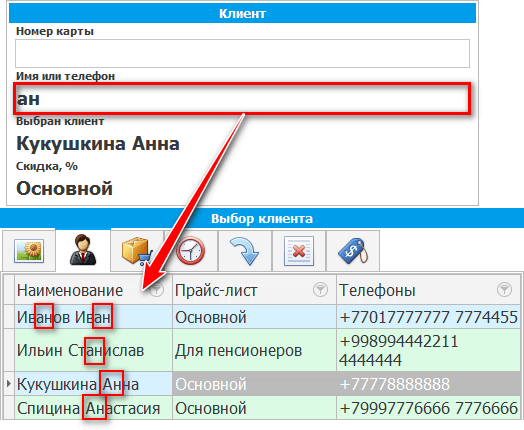
Task: Open the red clock tab
Action: pyautogui.click(x=190, y=251)
